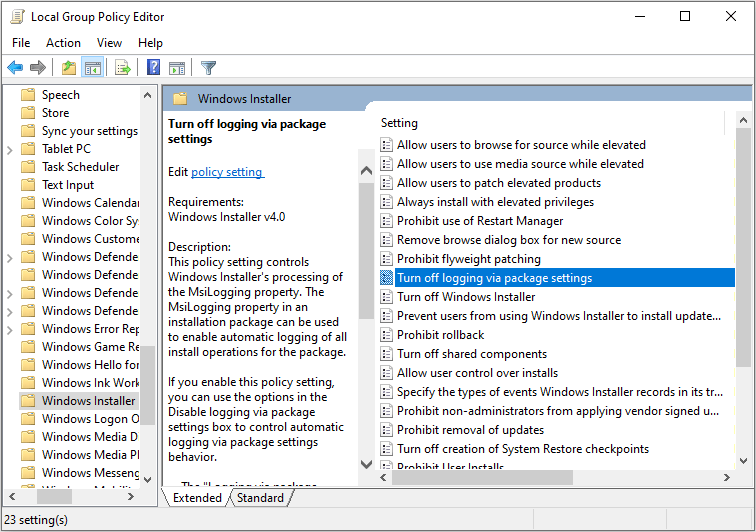Click the Windows Messenger folder icon in tree

point(28,473)
